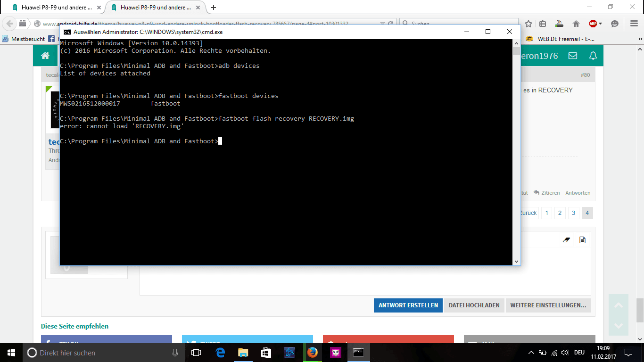The width and height of the screenshot is (644, 362).
Task: Click the Zitieren link
Action: pyautogui.click(x=547, y=193)
